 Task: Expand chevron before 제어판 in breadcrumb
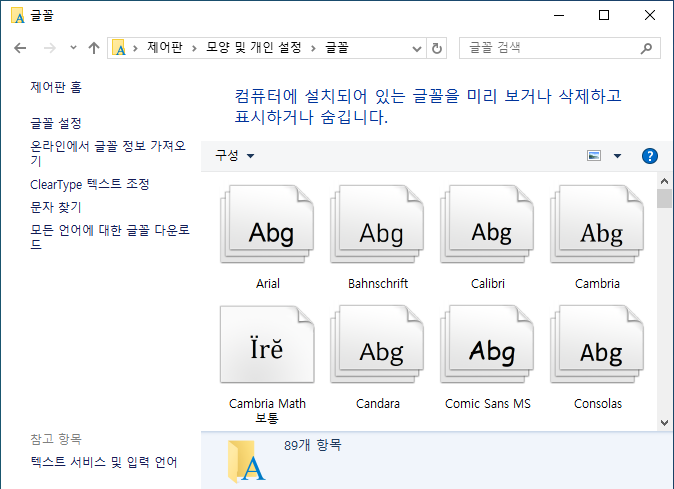pos(135,48)
